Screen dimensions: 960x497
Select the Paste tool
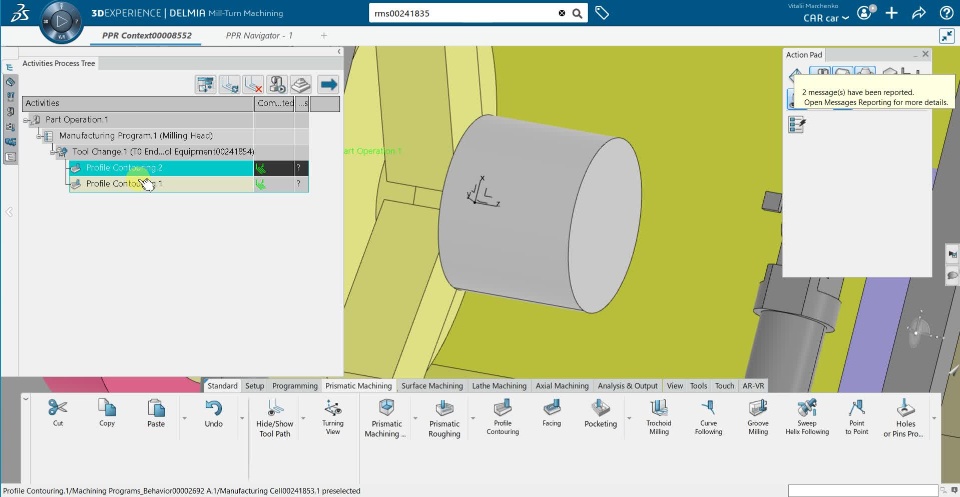tap(156, 413)
